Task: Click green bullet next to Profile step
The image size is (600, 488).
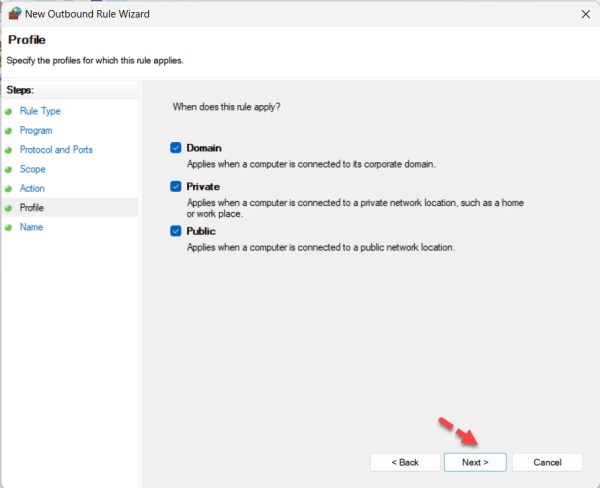Action: click(x=9, y=208)
